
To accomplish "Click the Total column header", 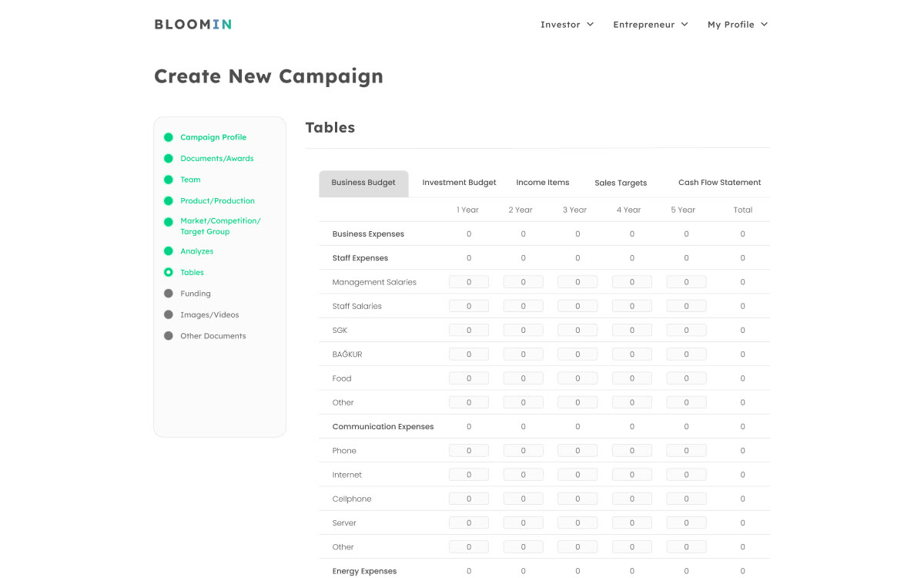I will tap(743, 210).
